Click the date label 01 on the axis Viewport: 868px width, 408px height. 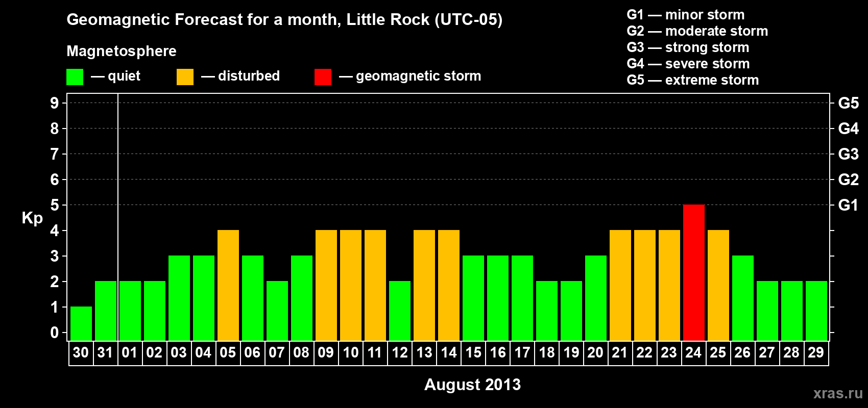coord(130,352)
